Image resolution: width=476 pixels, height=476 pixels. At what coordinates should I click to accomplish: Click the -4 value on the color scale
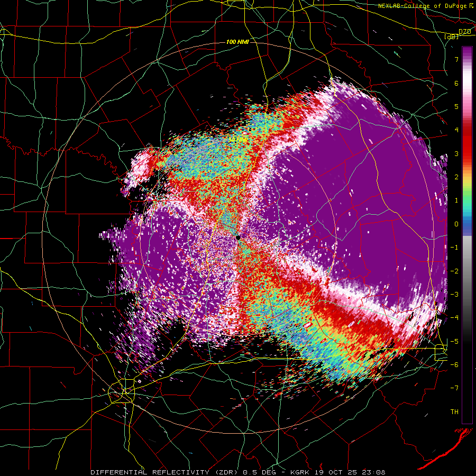point(454,317)
